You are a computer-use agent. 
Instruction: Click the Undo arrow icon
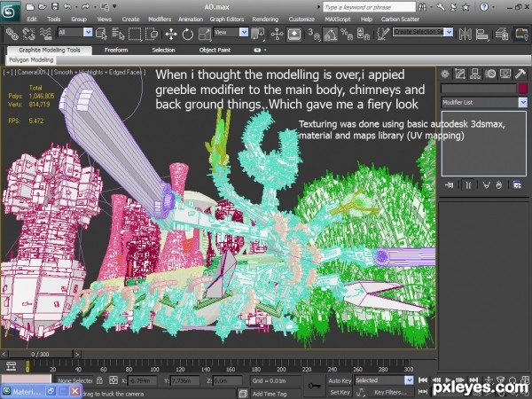(x=67, y=6)
